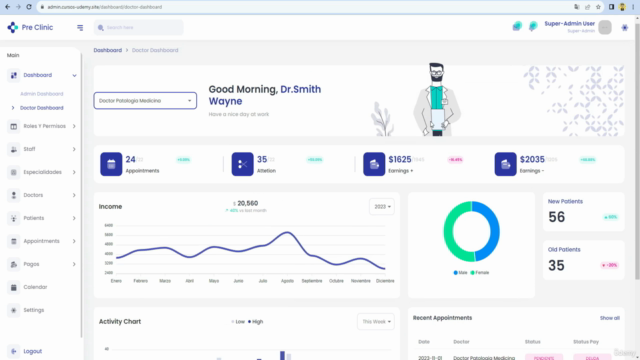The image size is (640, 360).
Task: Open the second chat bubble icon beside the user name
Action: coord(533,27)
